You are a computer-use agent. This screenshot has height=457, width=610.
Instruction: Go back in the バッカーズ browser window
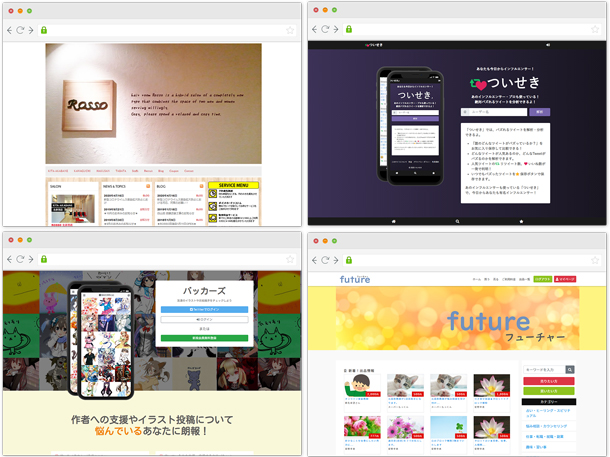pos(10,259)
